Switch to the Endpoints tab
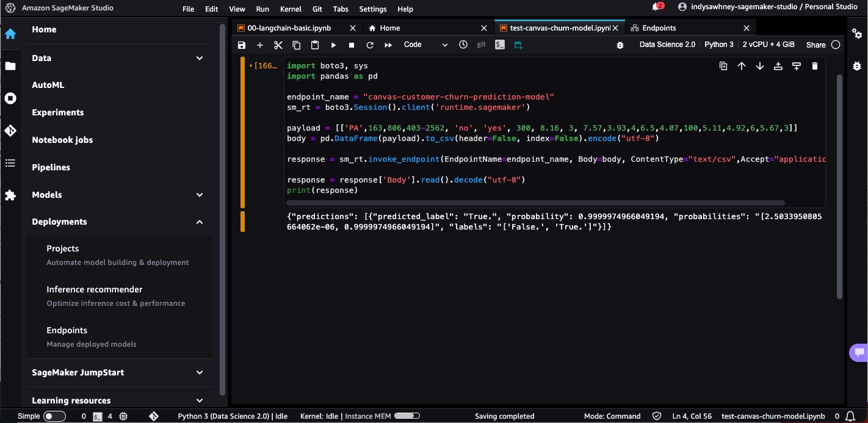This screenshot has height=423, width=868. pos(690,28)
